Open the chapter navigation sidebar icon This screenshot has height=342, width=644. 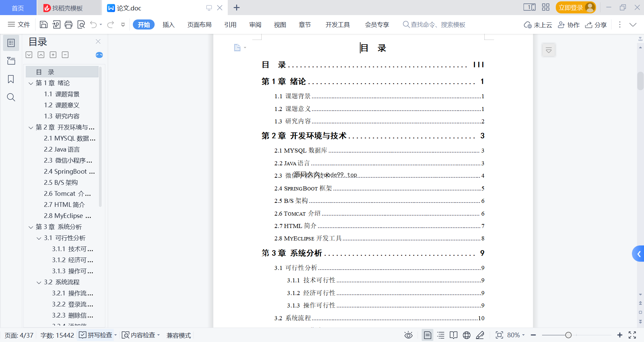point(11,61)
